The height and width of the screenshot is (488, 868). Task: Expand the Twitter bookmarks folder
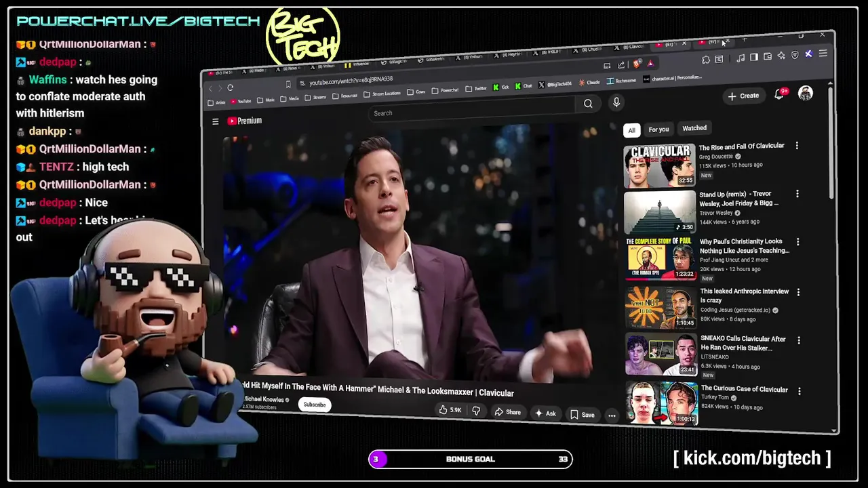pyautogui.click(x=475, y=89)
